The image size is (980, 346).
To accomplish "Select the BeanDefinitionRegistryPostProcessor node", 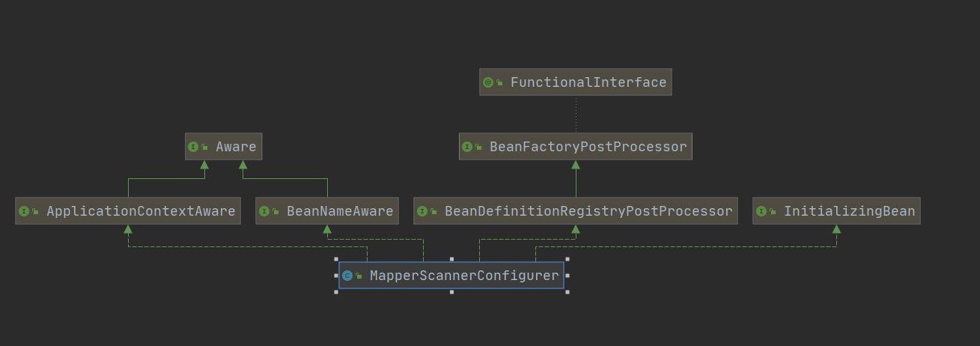I will (x=576, y=211).
